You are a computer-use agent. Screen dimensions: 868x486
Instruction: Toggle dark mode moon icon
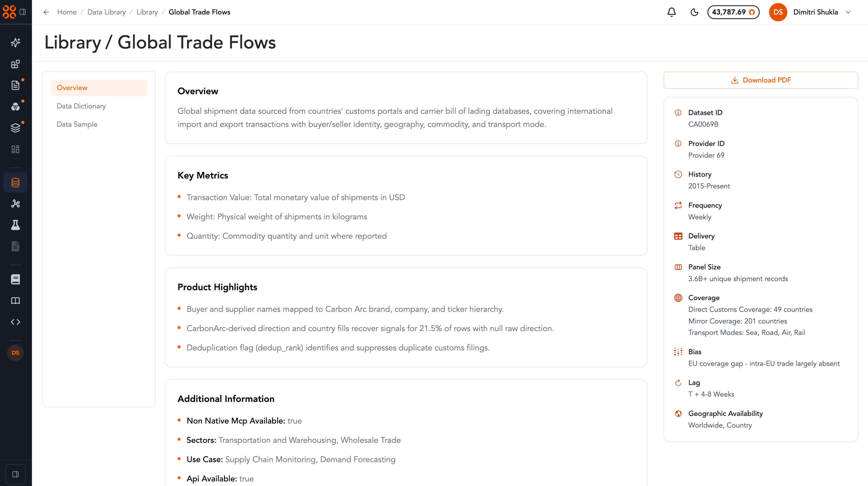(x=694, y=12)
